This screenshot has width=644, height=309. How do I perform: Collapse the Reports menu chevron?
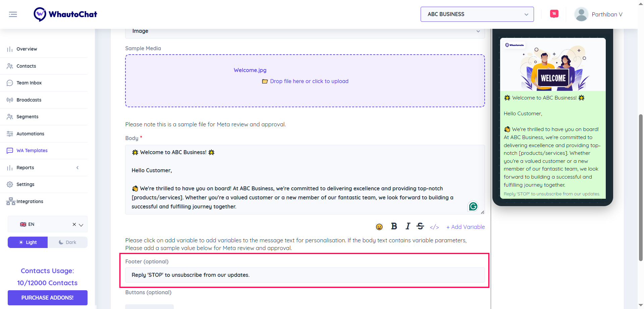[77, 168]
